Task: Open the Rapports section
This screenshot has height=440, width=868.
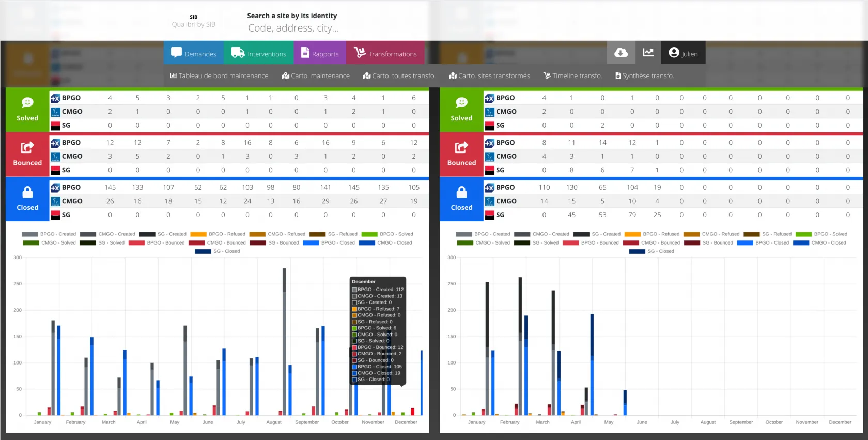Action: click(x=320, y=53)
